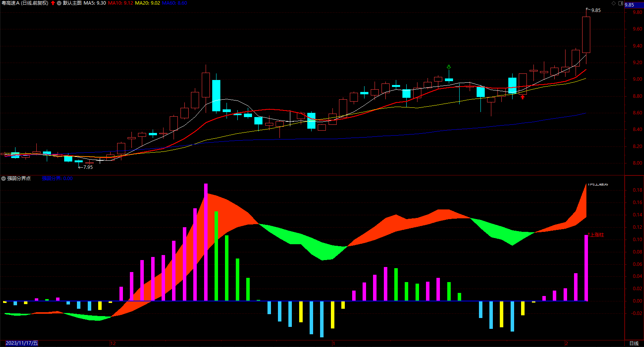Click the 9.85 high price annotation
The image size is (644, 347).
(596, 10)
